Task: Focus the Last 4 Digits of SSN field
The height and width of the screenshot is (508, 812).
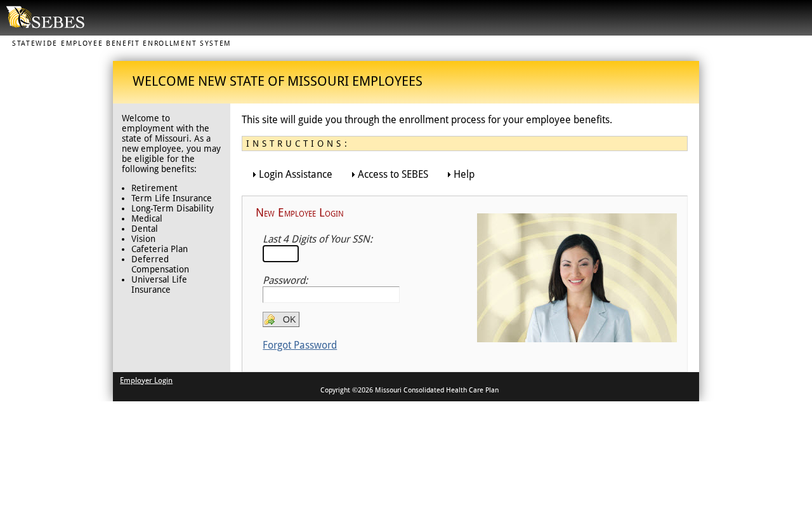Action: coord(280,254)
